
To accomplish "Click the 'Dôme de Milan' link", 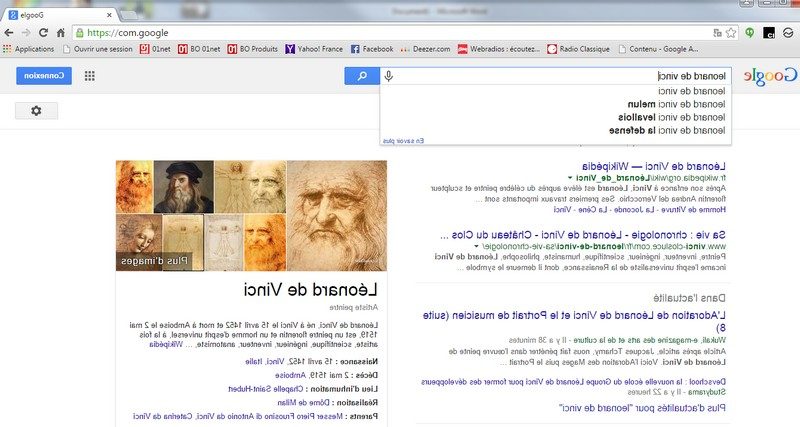I will (304, 403).
